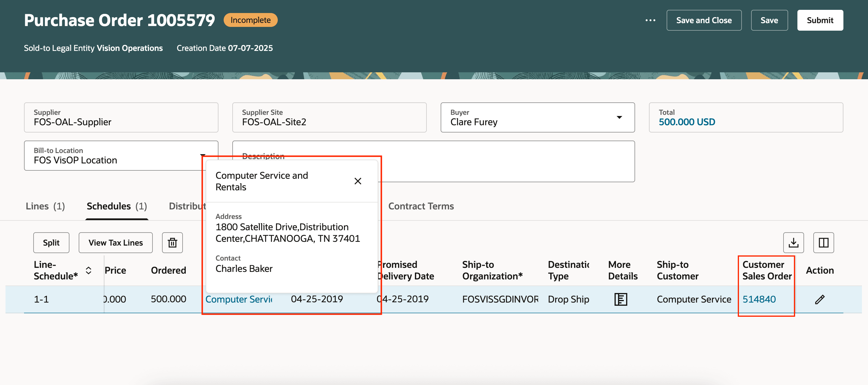Click the Split button

(x=51, y=242)
